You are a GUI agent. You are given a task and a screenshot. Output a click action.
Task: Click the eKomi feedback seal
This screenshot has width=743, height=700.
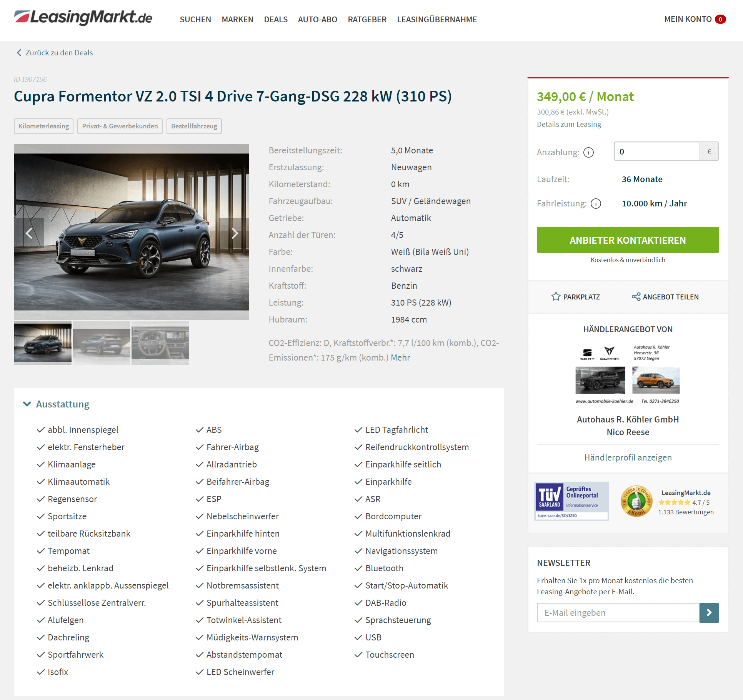click(636, 501)
